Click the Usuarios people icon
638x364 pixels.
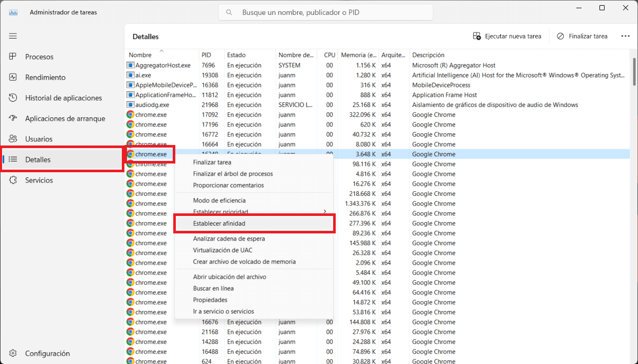pos(13,139)
